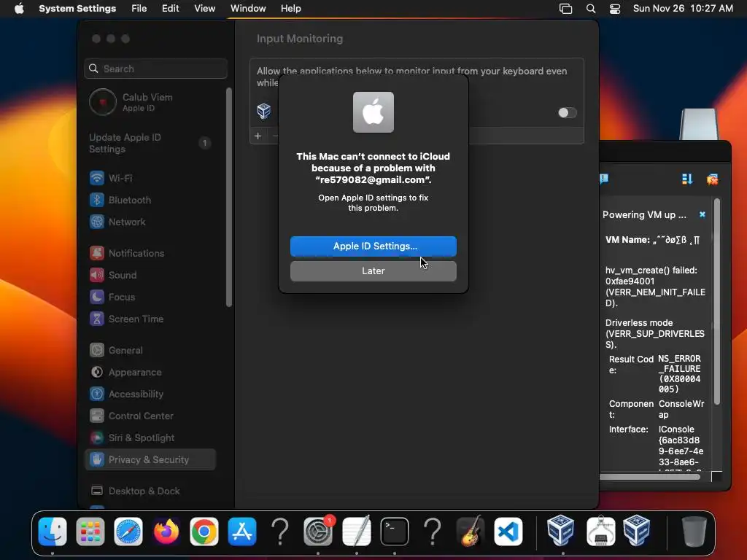Open the Trash in the Dock
The image size is (747, 560).
click(x=694, y=531)
